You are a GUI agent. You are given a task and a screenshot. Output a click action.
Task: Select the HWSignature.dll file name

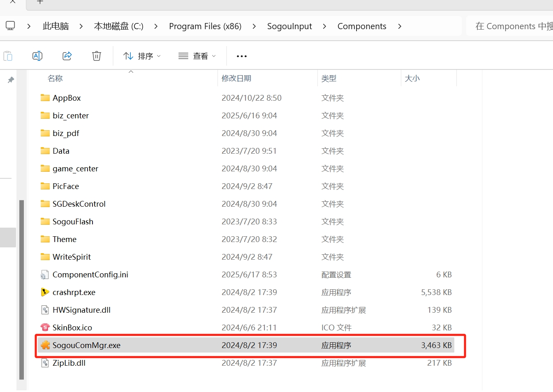click(x=81, y=310)
